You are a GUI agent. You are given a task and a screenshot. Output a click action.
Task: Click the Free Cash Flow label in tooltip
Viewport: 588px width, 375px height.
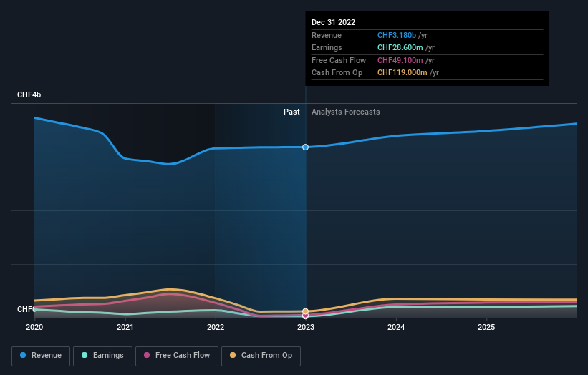pyautogui.click(x=339, y=60)
